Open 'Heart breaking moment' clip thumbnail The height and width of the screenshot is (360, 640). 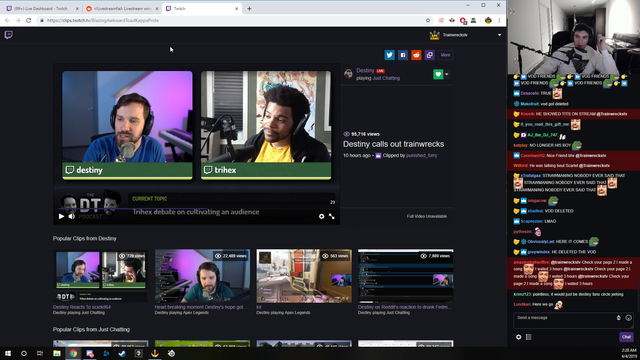202,276
